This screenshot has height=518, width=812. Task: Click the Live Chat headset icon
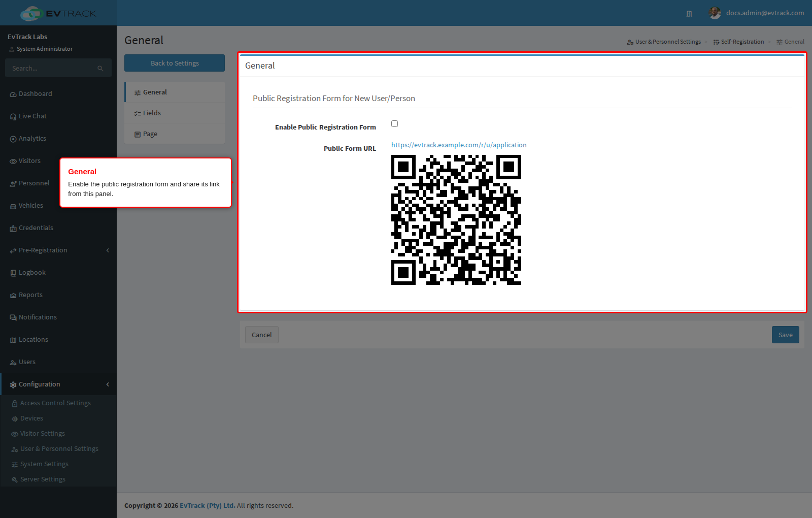(x=13, y=117)
